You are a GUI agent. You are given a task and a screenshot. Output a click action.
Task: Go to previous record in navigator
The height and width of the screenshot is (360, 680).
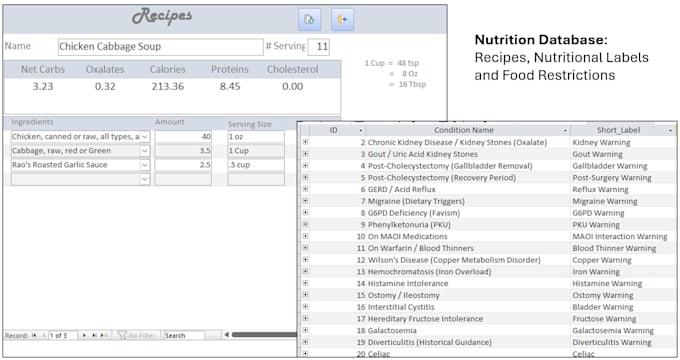[x=43, y=335]
